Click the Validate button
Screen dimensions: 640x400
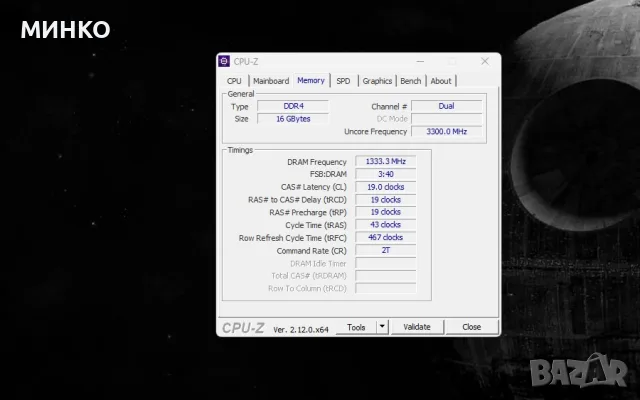pyautogui.click(x=417, y=327)
